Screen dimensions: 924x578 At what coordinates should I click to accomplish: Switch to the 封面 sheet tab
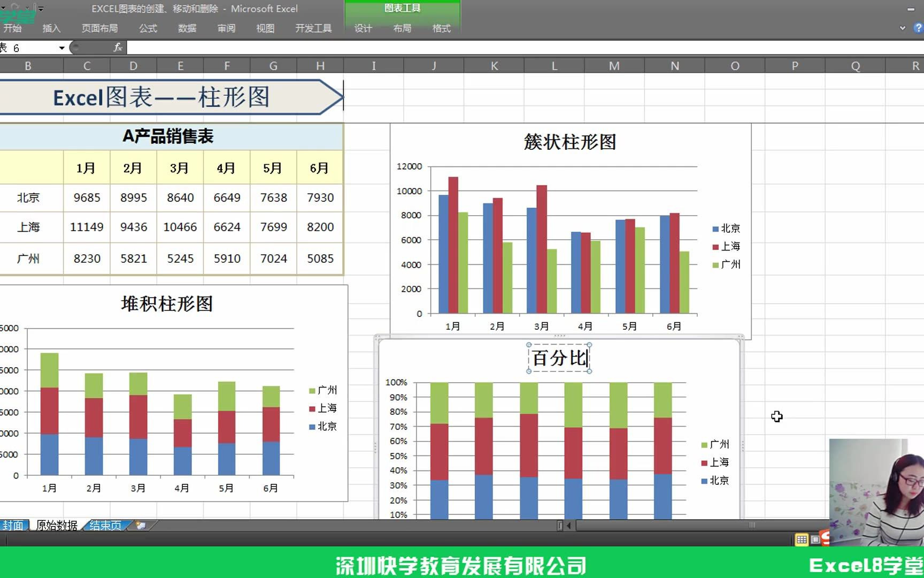tap(14, 525)
